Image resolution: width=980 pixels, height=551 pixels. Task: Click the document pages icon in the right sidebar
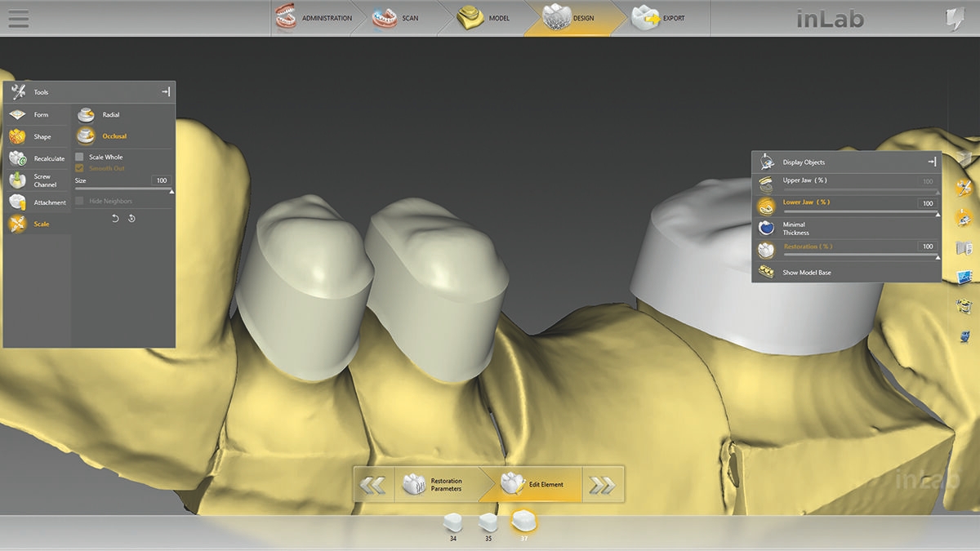click(x=964, y=247)
